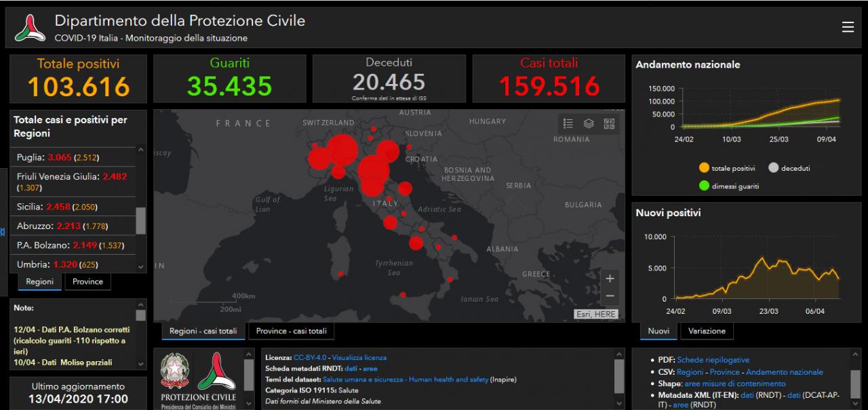Viewport: 868px width, 410px height.
Task: Switch to the Province tab
Action: click(87, 282)
